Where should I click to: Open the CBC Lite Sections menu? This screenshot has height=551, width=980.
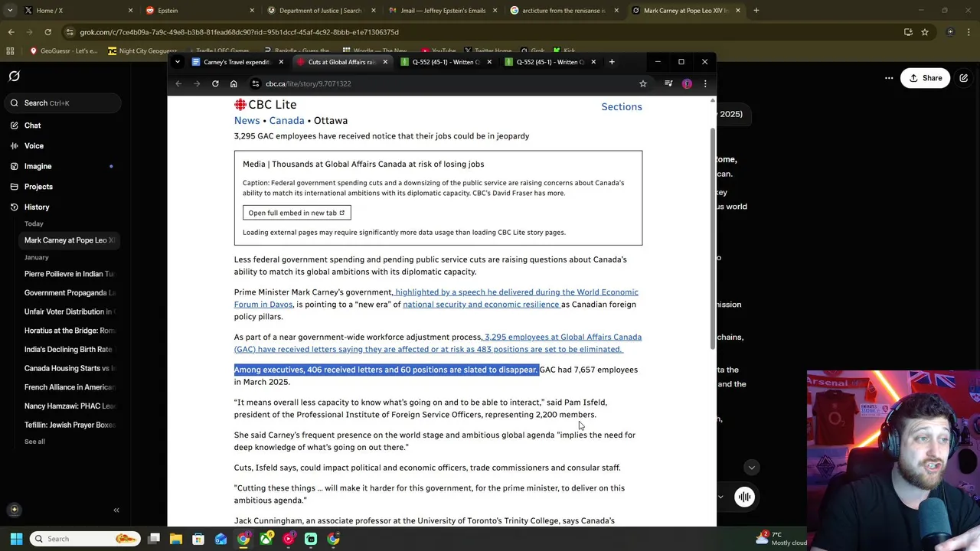622,107
